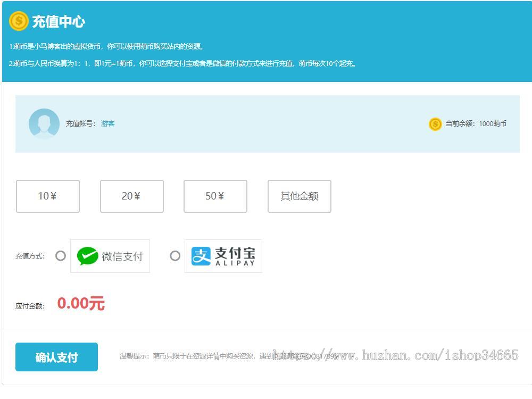Click the gold coin icon beside 充值中心
The image size is (532, 399).
pyautogui.click(x=19, y=21)
